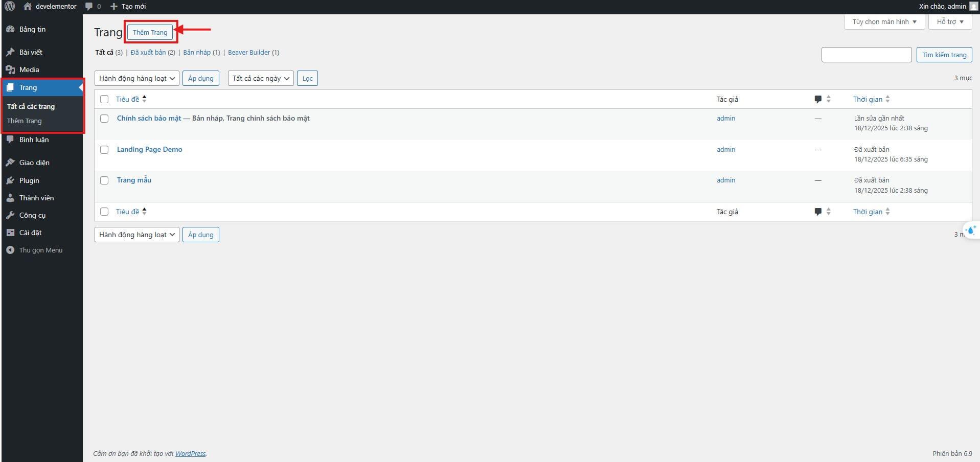The width and height of the screenshot is (980, 462).
Task: Open the Trang mẫu page link
Action: coord(134,180)
